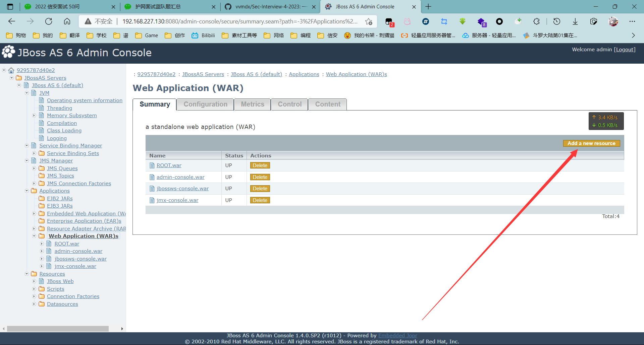Open the browser profile avatar icon
The image size is (644, 345).
[613, 21]
